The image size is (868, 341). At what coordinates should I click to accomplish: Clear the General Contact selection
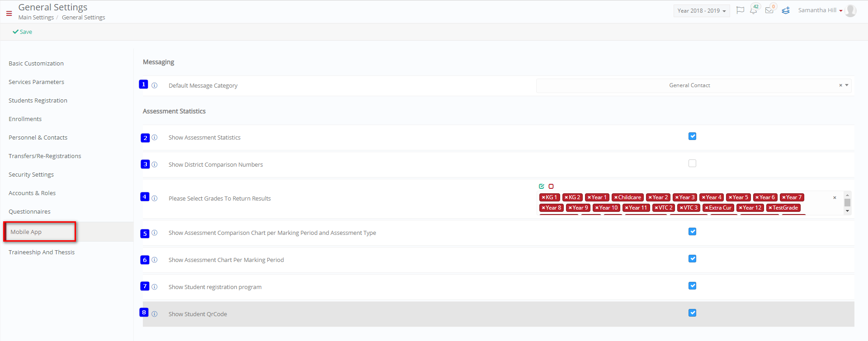pyautogui.click(x=840, y=85)
